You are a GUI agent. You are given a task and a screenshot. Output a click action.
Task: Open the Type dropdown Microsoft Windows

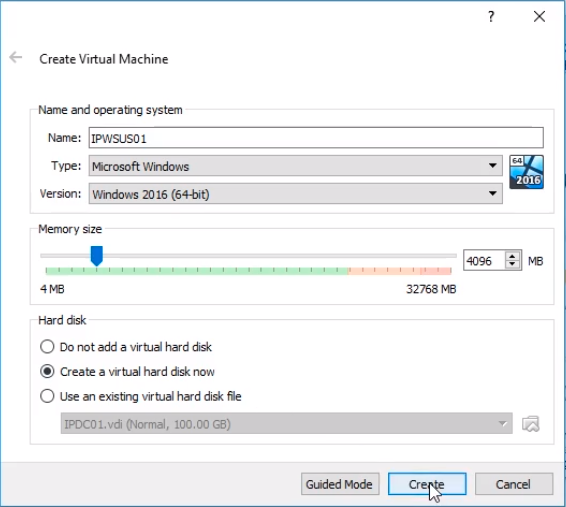(x=296, y=166)
